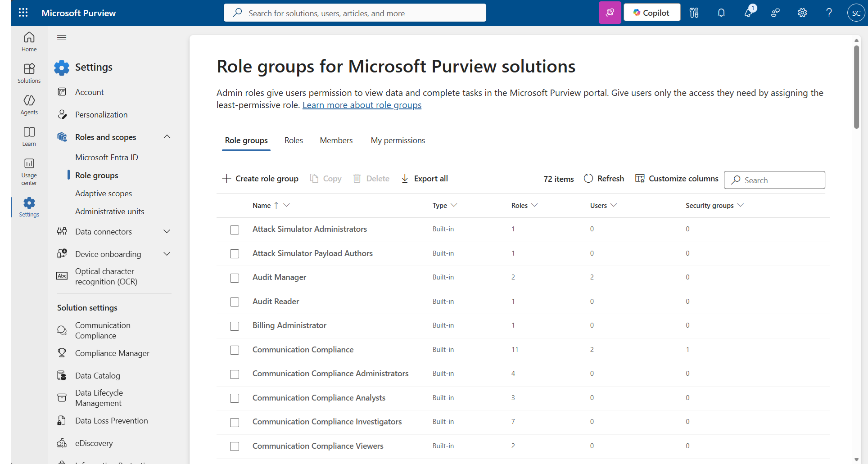Open the app launcher waffle icon

(23, 13)
